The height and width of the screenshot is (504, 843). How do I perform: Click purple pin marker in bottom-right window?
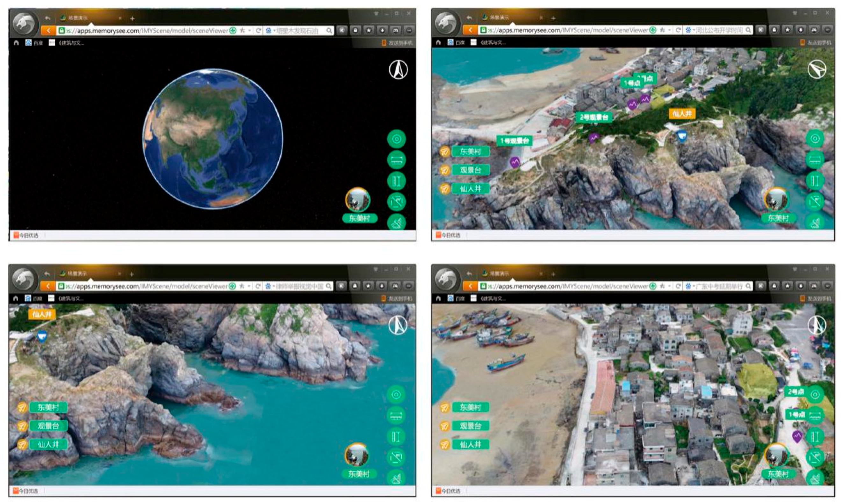pyautogui.click(x=797, y=436)
